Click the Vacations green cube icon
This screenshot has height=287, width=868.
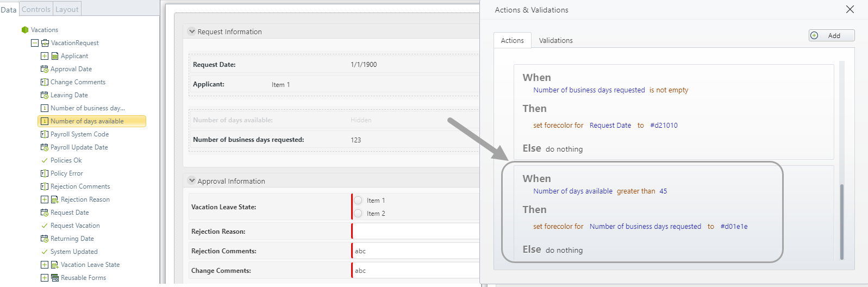coord(24,30)
